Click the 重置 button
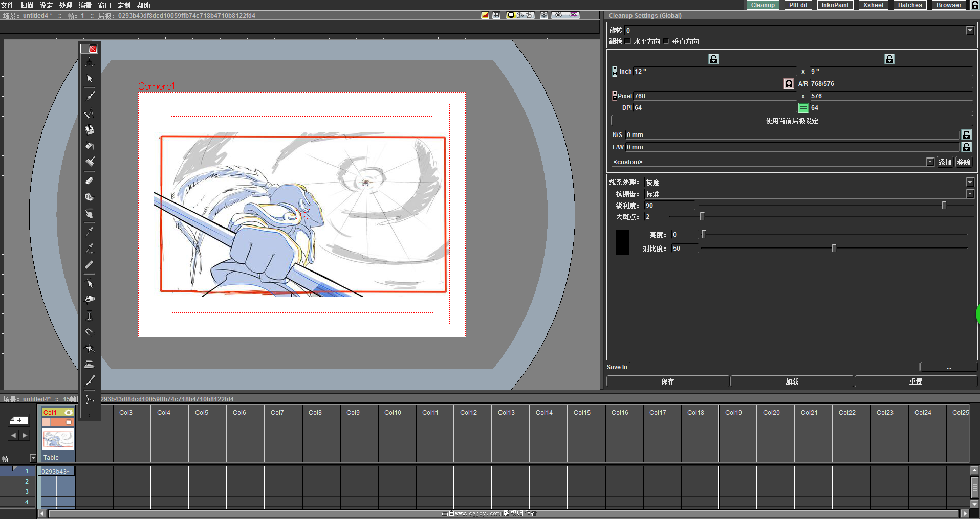 [x=916, y=382]
